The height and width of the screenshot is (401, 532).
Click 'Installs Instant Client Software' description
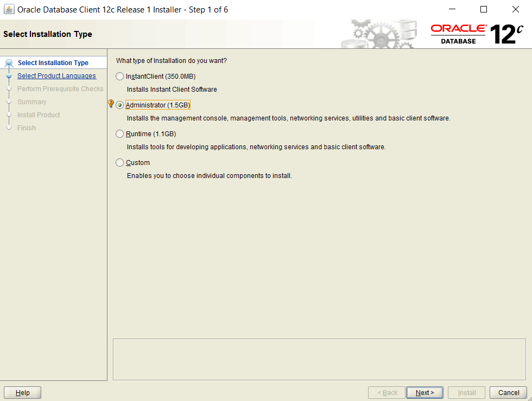tap(172, 90)
